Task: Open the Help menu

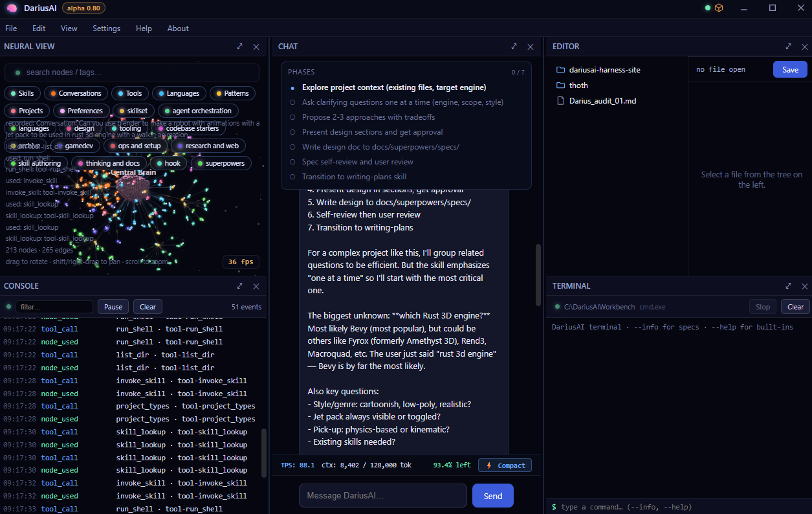Action: click(x=144, y=28)
